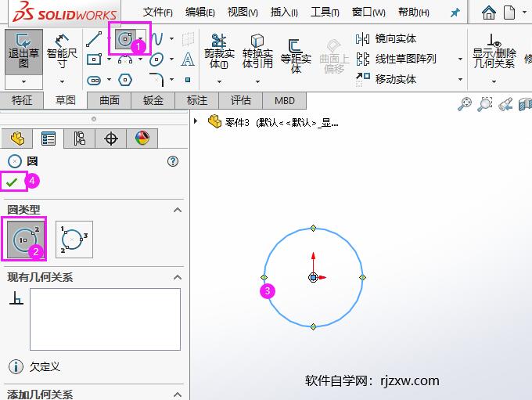
Task: Switch to the 特征 (Features) tab
Action: [22, 100]
